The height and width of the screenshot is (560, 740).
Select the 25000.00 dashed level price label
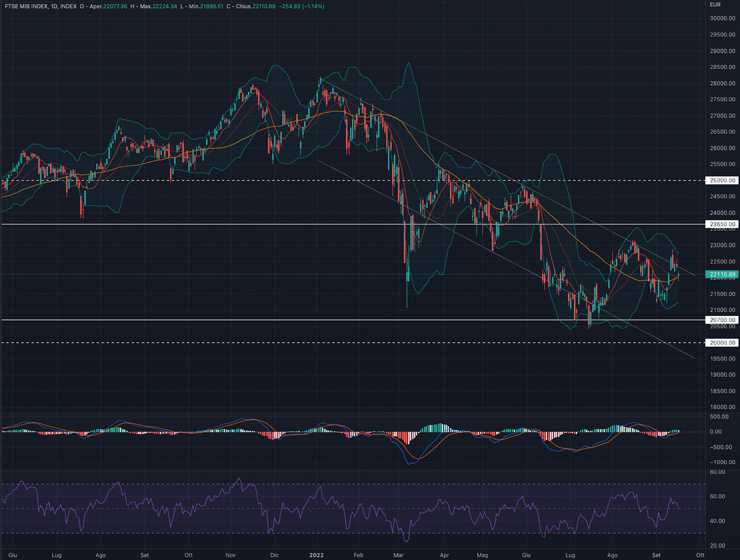click(x=722, y=181)
